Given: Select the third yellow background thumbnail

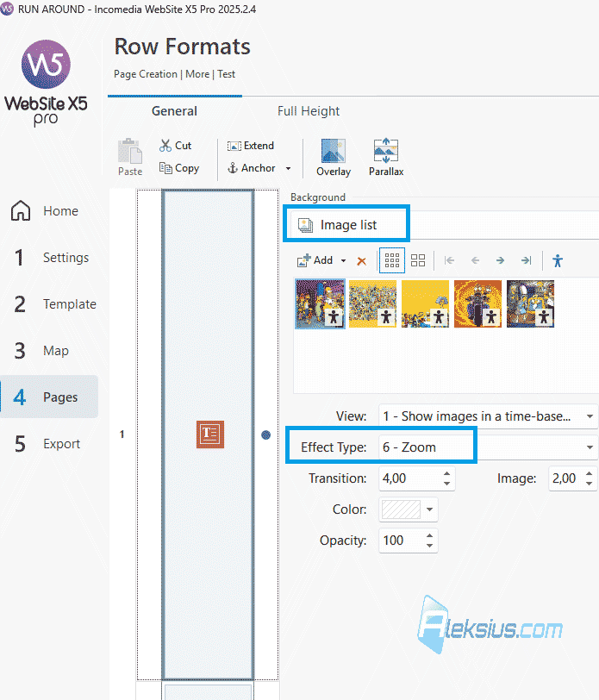Looking at the screenshot, I should coord(426,304).
